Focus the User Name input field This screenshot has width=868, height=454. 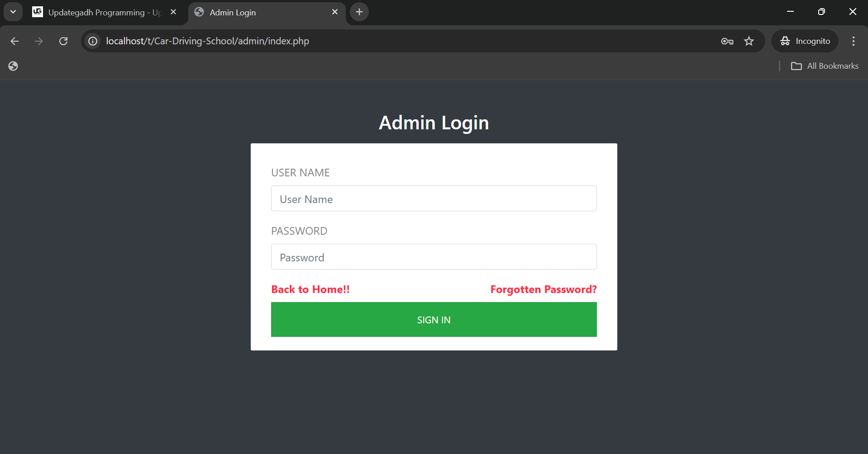pos(434,199)
